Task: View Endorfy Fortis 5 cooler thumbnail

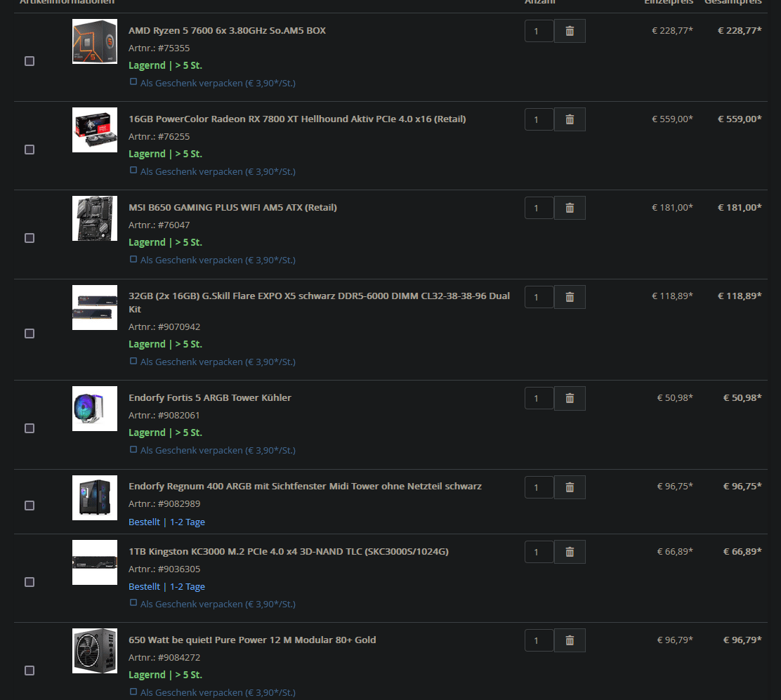Action: (x=95, y=409)
